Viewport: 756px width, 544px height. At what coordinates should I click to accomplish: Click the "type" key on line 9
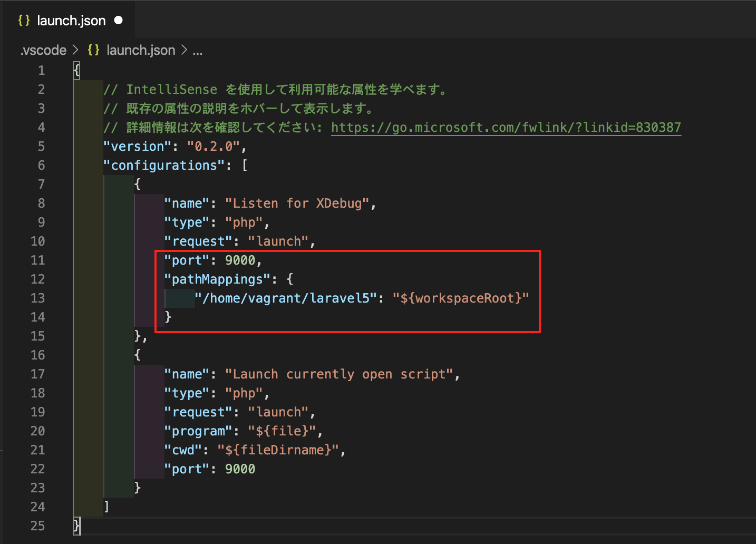tap(187, 222)
